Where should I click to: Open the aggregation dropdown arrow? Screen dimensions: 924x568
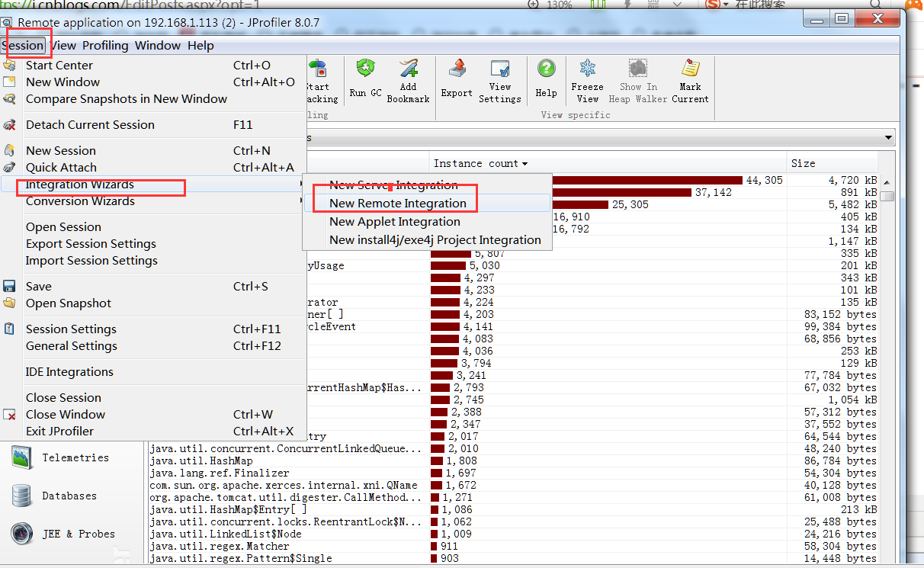tap(888, 138)
